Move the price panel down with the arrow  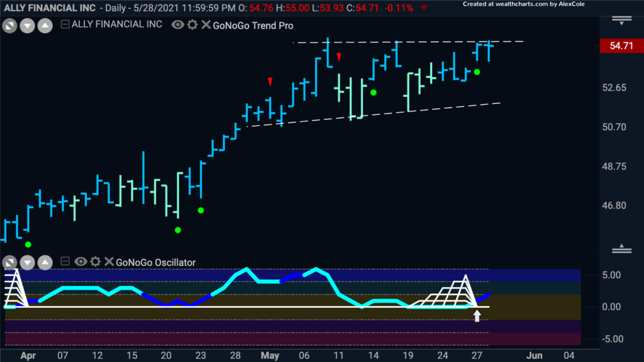click(27, 26)
